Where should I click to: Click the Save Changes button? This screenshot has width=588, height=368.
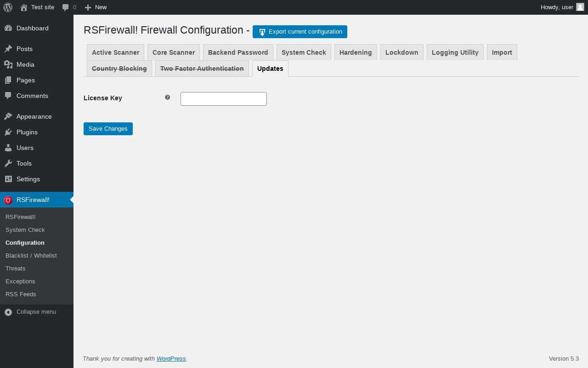pyautogui.click(x=108, y=129)
